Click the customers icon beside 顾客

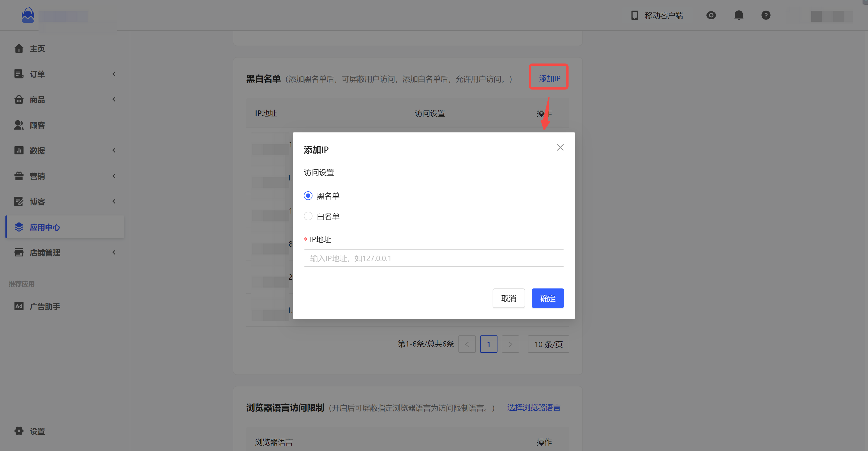coord(19,125)
